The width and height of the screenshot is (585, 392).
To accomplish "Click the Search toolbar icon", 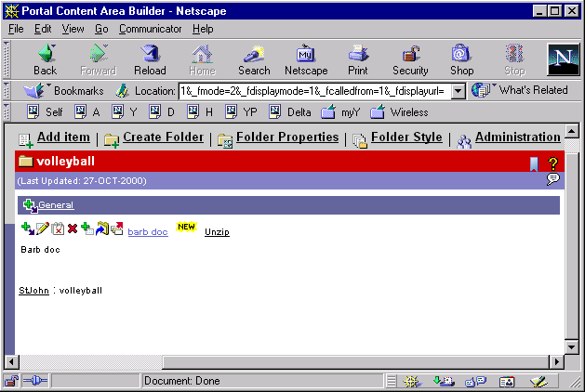I will tap(254, 59).
